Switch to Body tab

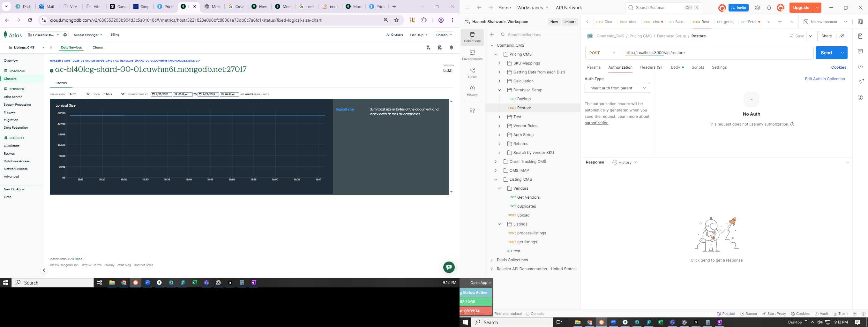[677, 67]
